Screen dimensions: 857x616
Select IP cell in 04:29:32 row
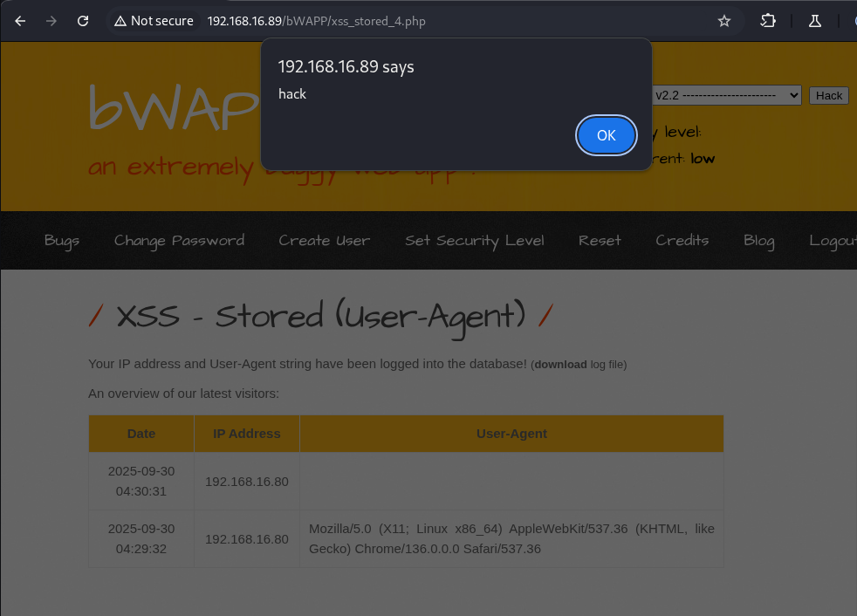coord(246,539)
